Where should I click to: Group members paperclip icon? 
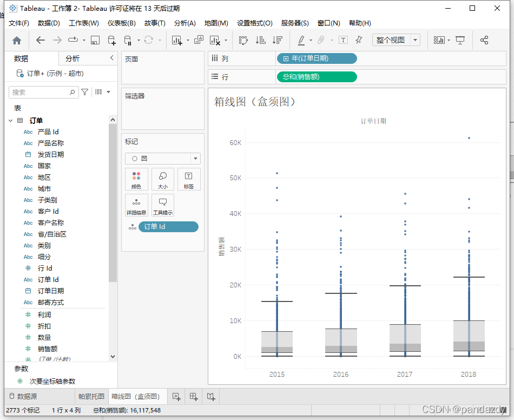click(321, 41)
